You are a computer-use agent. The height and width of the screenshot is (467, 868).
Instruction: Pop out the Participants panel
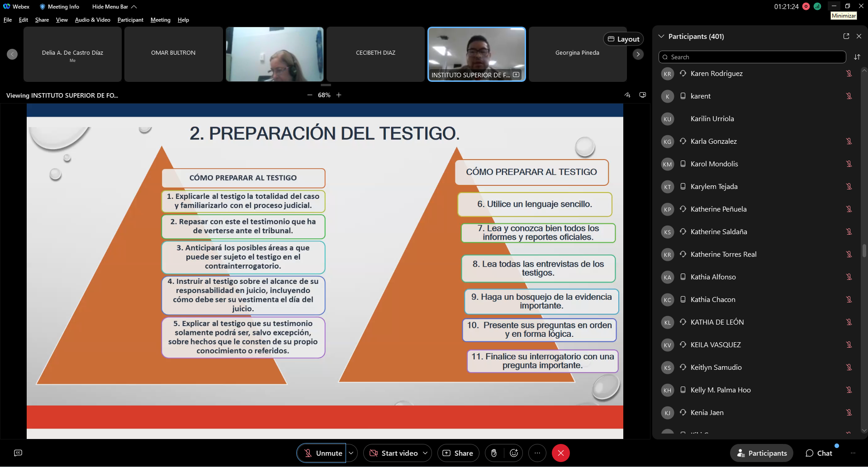click(846, 36)
